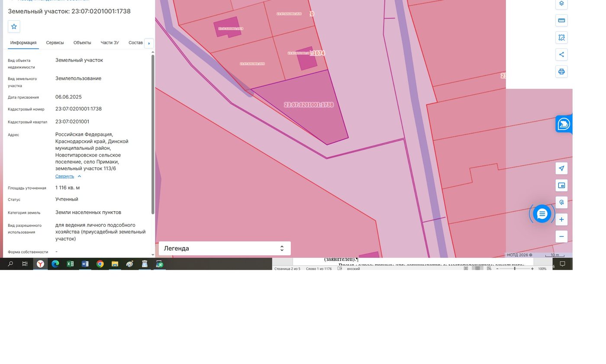This screenshot has height=364, width=606.
Task: Click the Word zoom slider handle
Action: [x=515, y=269]
